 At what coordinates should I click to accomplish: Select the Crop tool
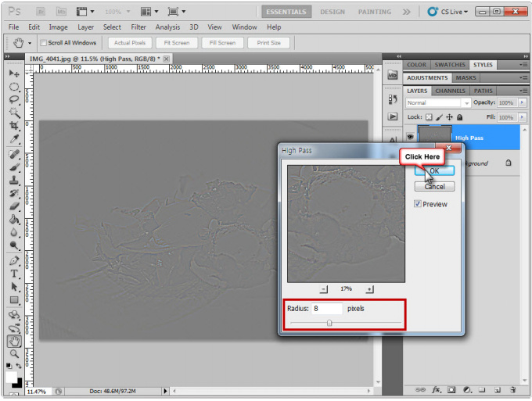(x=14, y=126)
